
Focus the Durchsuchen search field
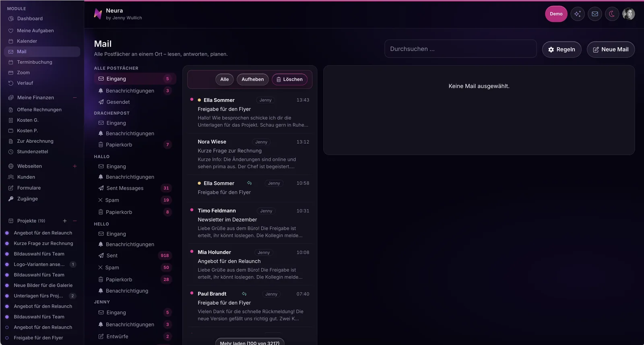click(460, 49)
